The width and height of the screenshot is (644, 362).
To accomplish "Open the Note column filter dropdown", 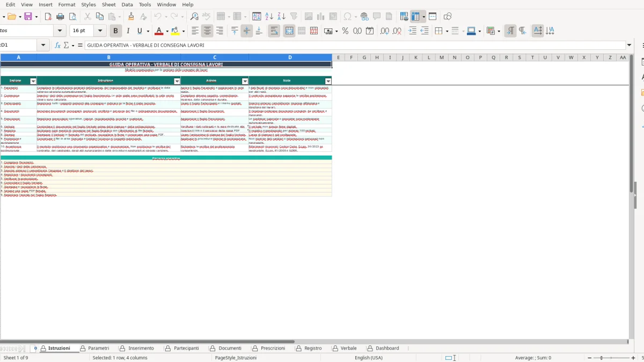I will (x=328, y=81).
